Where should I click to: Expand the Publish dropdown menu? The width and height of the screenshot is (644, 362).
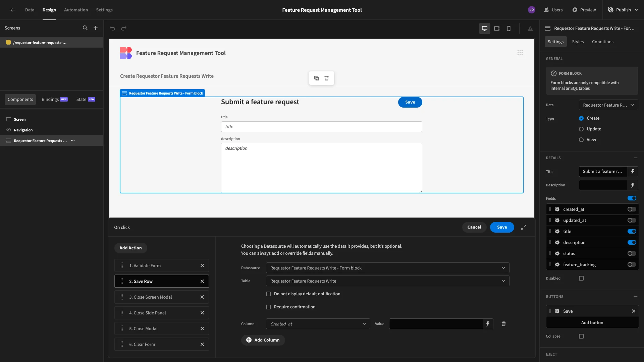(x=636, y=10)
